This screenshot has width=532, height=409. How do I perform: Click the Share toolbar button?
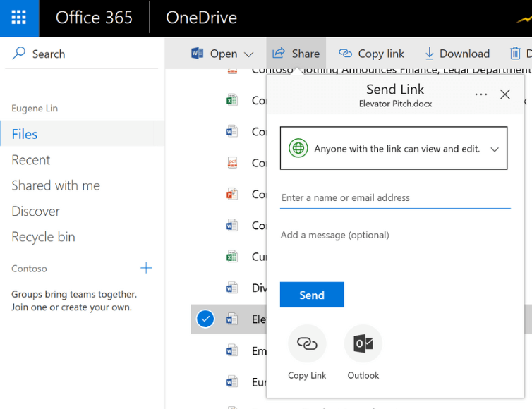pyautogui.click(x=296, y=54)
